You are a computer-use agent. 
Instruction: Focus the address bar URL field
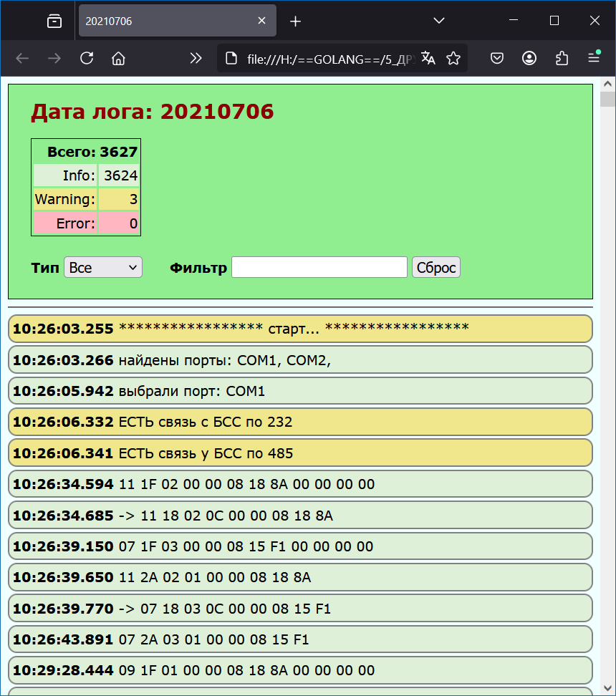(331, 59)
